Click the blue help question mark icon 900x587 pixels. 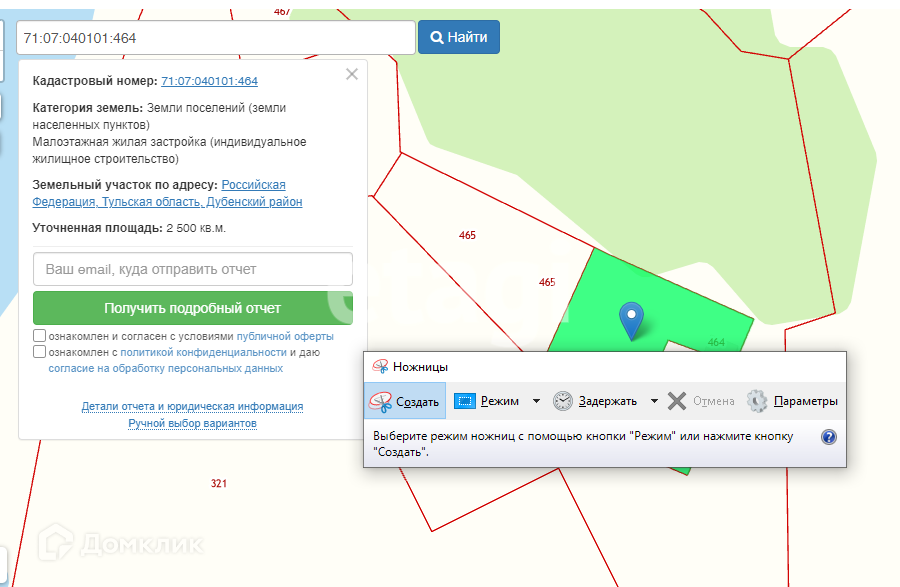pos(829,437)
